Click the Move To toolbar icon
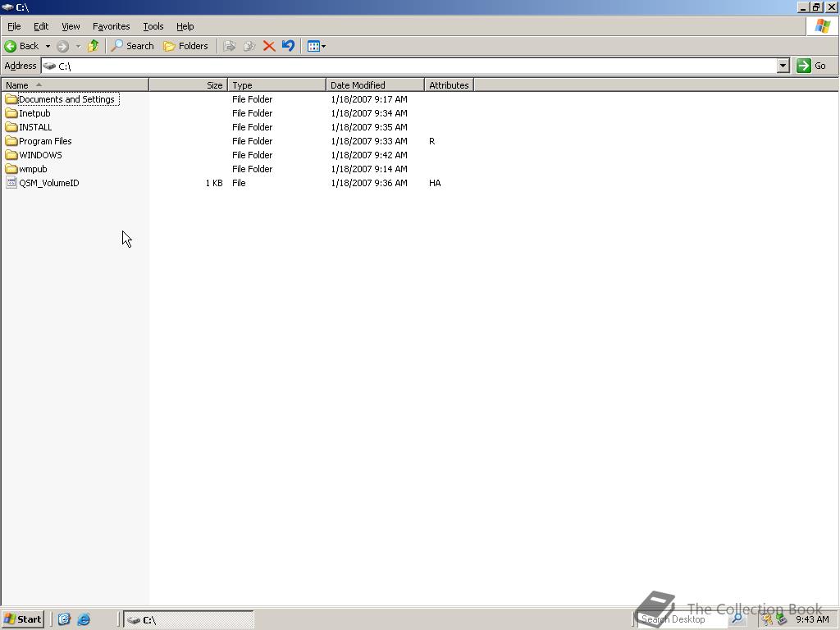The height and width of the screenshot is (630, 840). tap(230, 46)
